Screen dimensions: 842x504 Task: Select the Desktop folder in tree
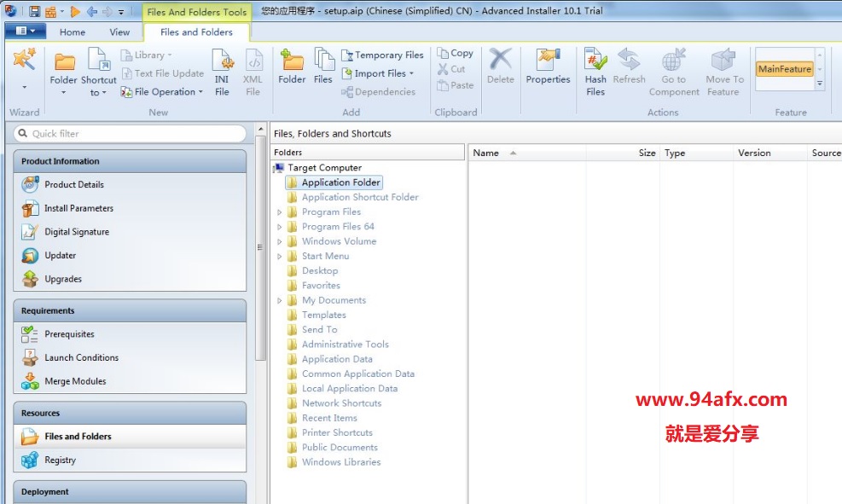pos(312,271)
